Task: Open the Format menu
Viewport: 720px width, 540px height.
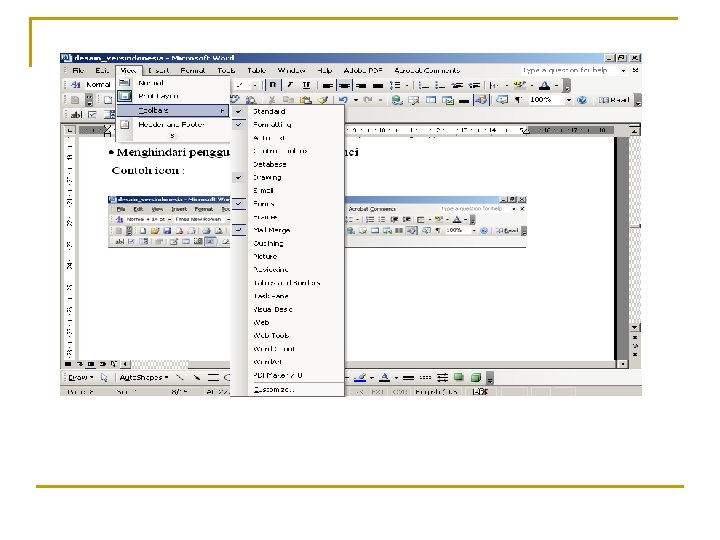Action: point(192,70)
